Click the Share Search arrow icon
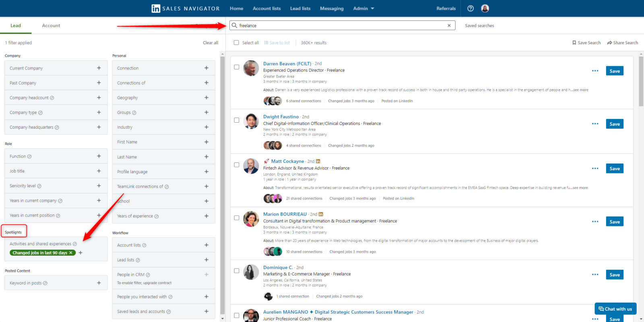644x322 pixels. tap(609, 43)
